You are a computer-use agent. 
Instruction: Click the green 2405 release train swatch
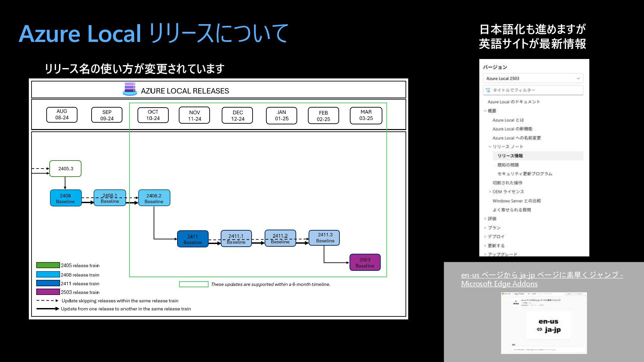48,265
